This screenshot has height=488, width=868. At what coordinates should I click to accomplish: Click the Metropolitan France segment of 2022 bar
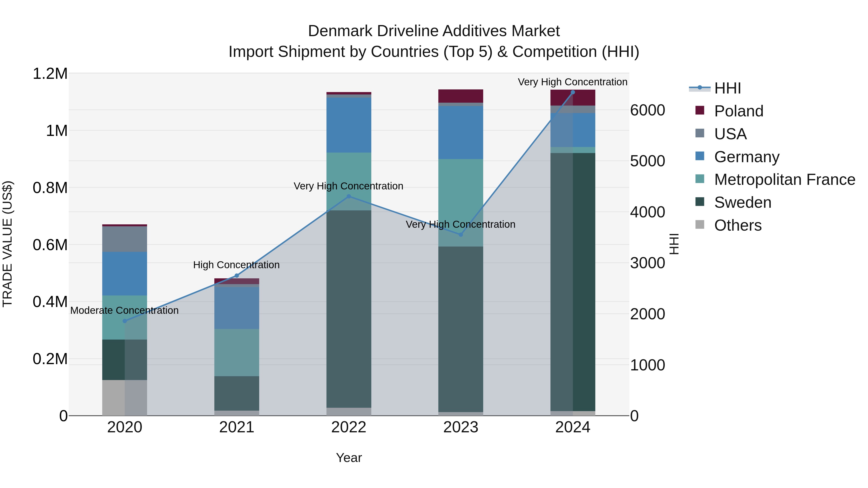click(349, 181)
